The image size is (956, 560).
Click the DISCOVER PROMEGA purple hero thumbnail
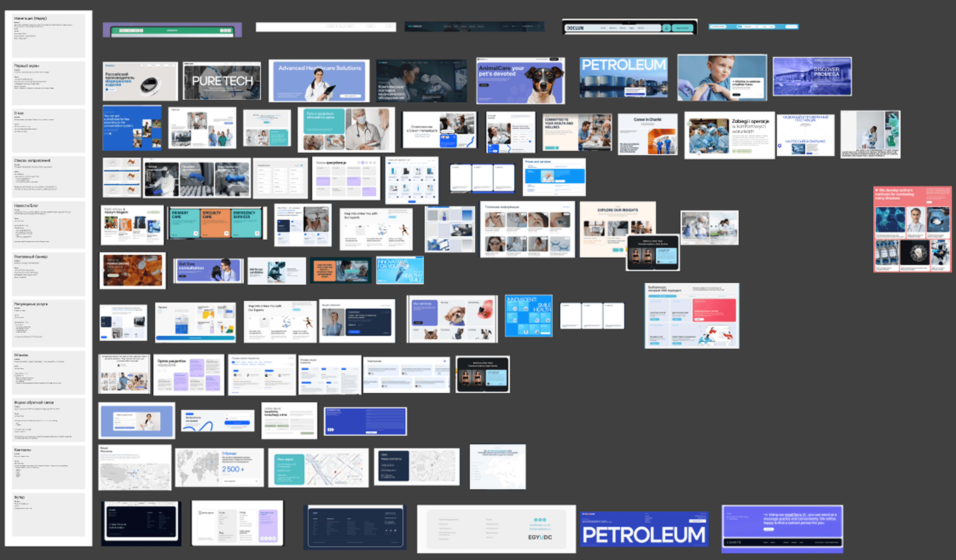click(x=812, y=77)
